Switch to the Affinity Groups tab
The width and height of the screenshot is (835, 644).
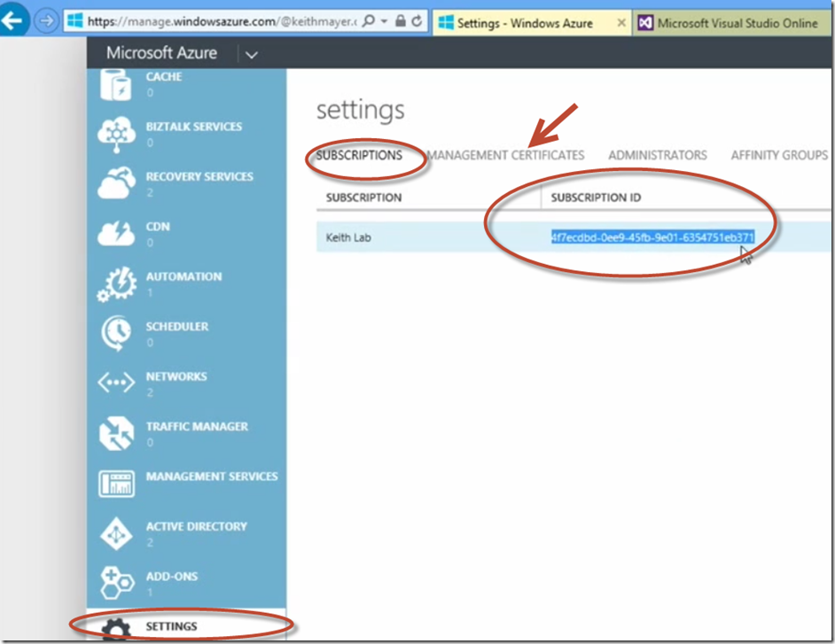[x=779, y=155]
